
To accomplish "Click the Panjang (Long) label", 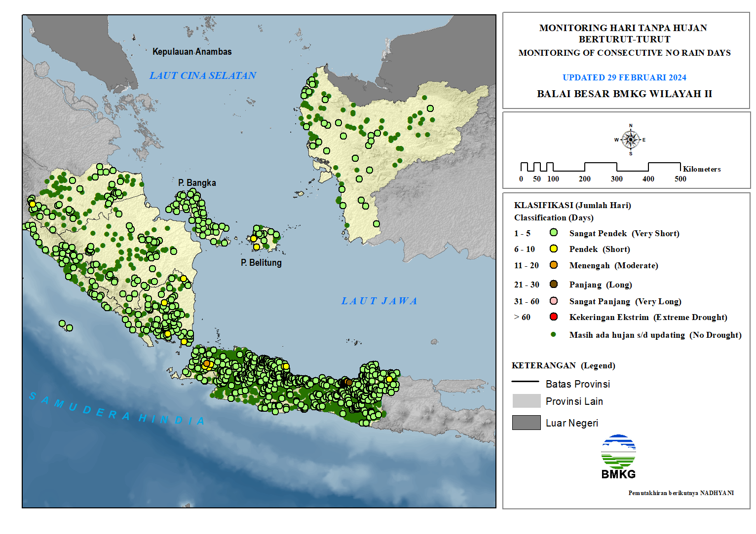I will point(601,285).
